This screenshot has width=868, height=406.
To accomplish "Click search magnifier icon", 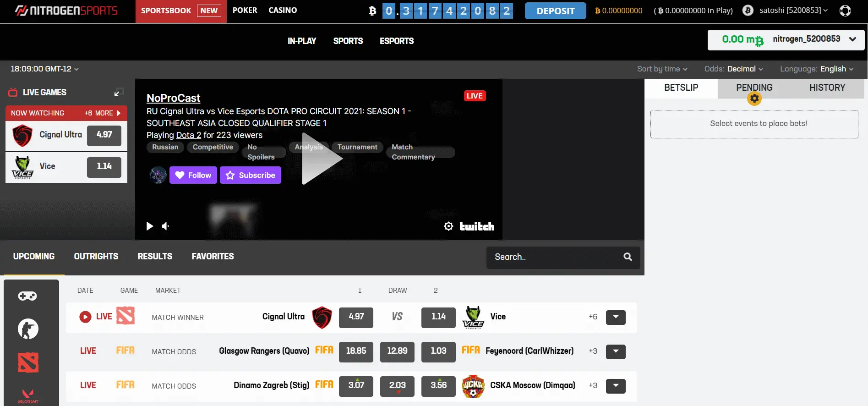I will click(x=628, y=257).
